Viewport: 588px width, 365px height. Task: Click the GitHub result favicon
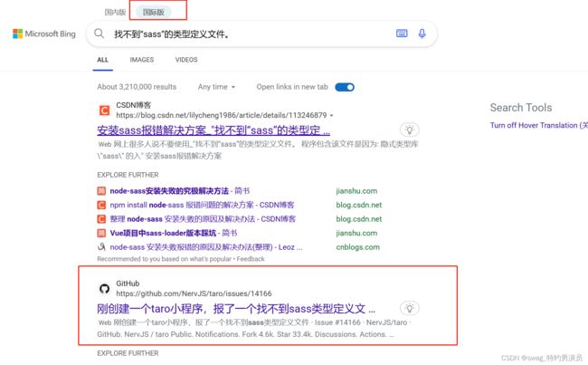(104, 288)
